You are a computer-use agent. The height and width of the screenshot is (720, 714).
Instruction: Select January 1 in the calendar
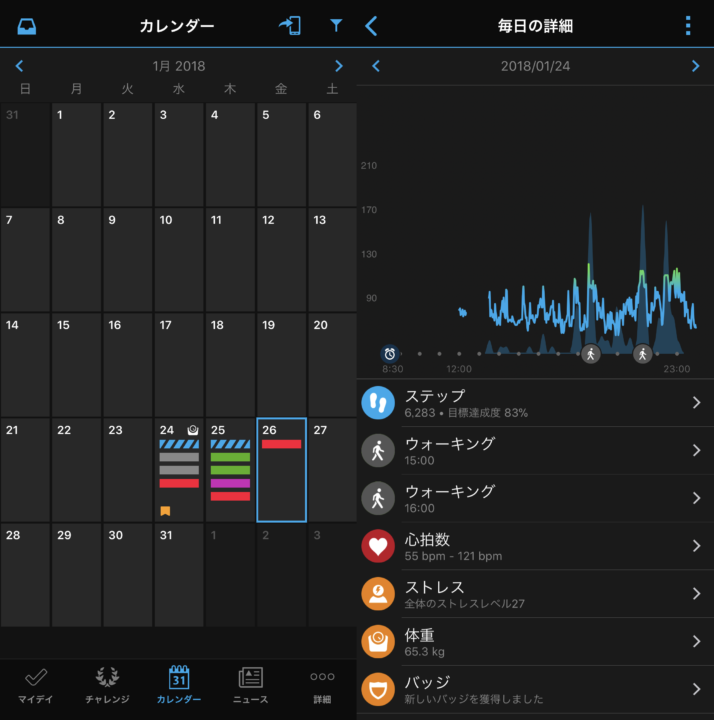(76, 155)
